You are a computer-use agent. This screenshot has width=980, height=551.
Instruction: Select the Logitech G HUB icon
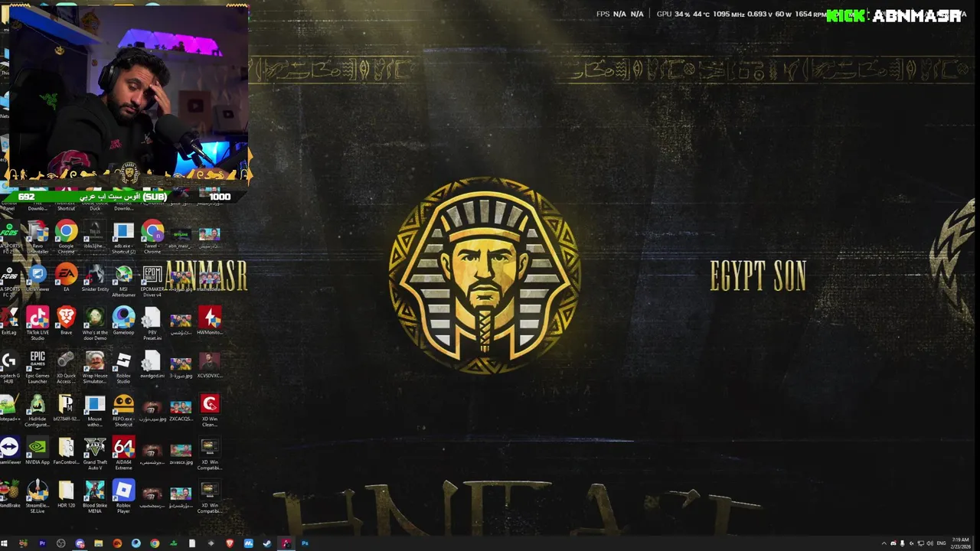tap(8, 367)
